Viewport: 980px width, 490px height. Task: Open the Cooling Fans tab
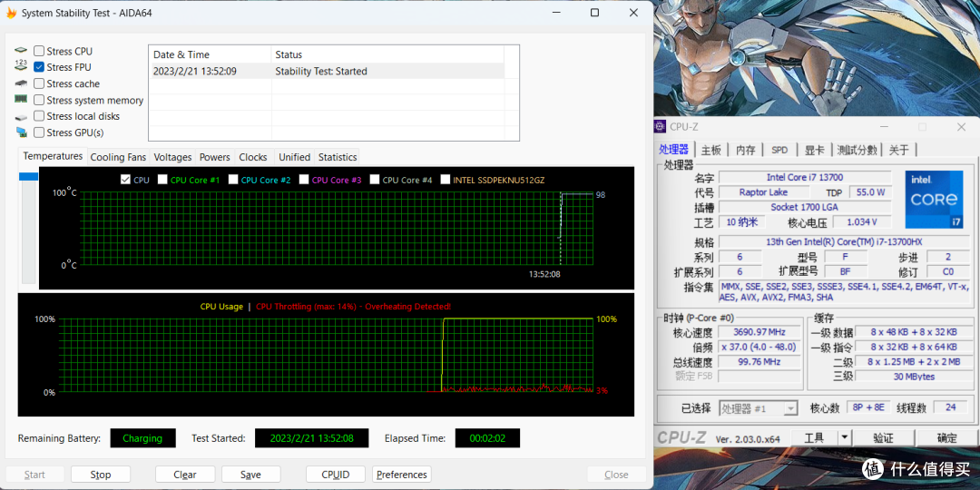(x=118, y=158)
